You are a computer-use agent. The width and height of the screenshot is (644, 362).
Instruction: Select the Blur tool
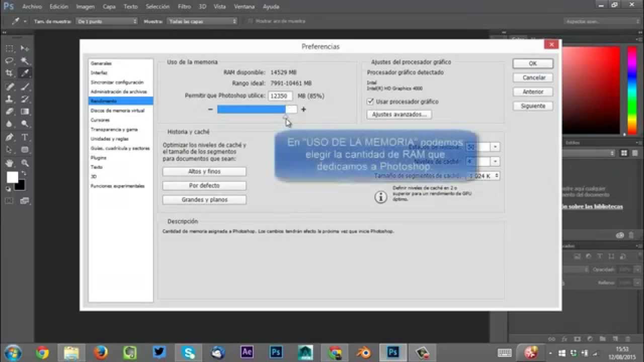(x=10, y=124)
